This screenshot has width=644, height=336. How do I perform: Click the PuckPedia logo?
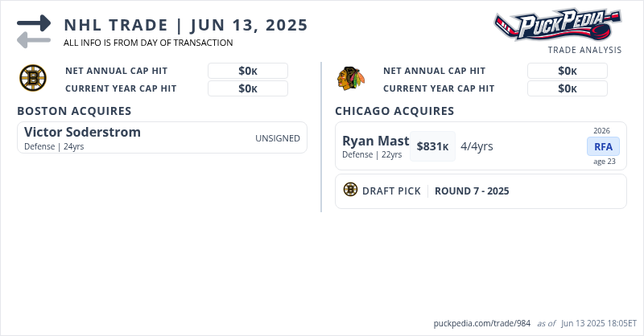click(557, 25)
